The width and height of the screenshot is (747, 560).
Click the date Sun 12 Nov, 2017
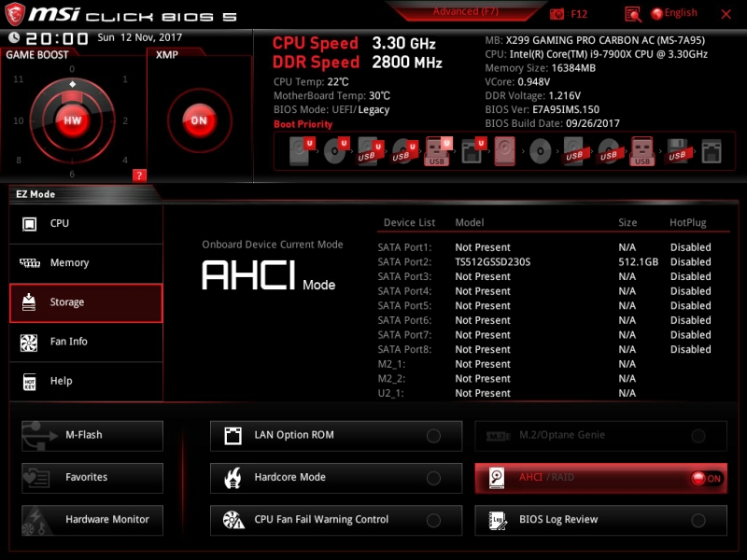(x=139, y=37)
